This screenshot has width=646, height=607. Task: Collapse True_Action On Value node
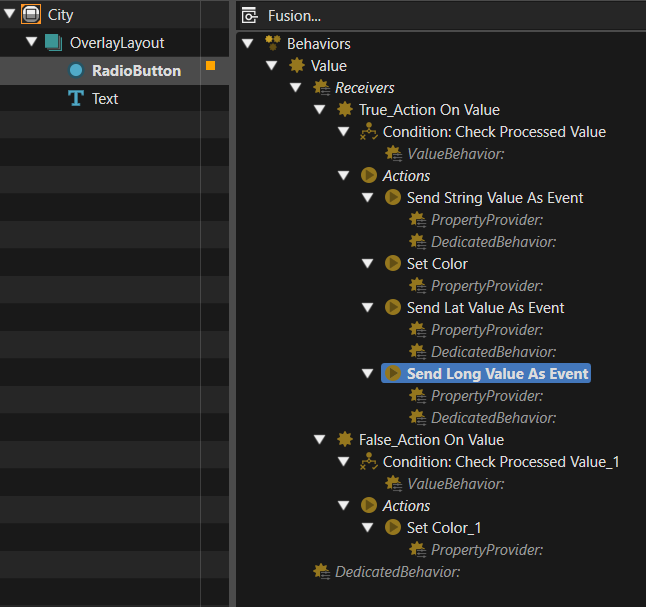coord(320,109)
